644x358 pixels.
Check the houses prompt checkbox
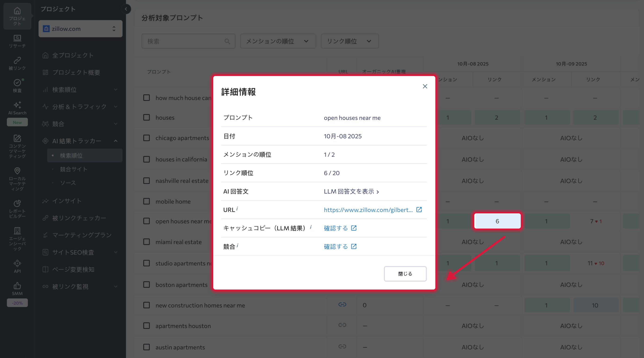147,117
